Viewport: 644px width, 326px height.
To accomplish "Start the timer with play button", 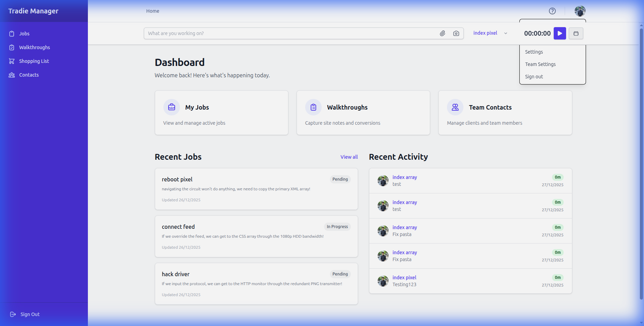I will click(x=560, y=33).
